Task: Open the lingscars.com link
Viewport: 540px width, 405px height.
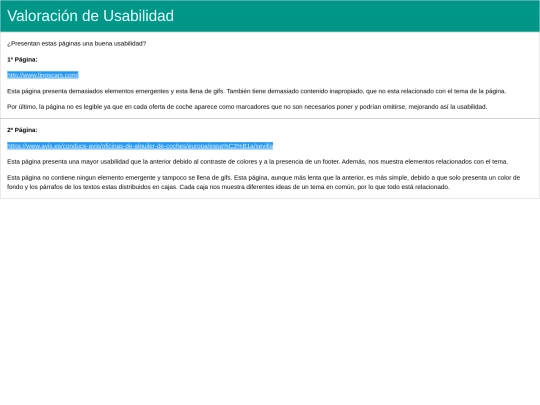Action: [x=43, y=75]
